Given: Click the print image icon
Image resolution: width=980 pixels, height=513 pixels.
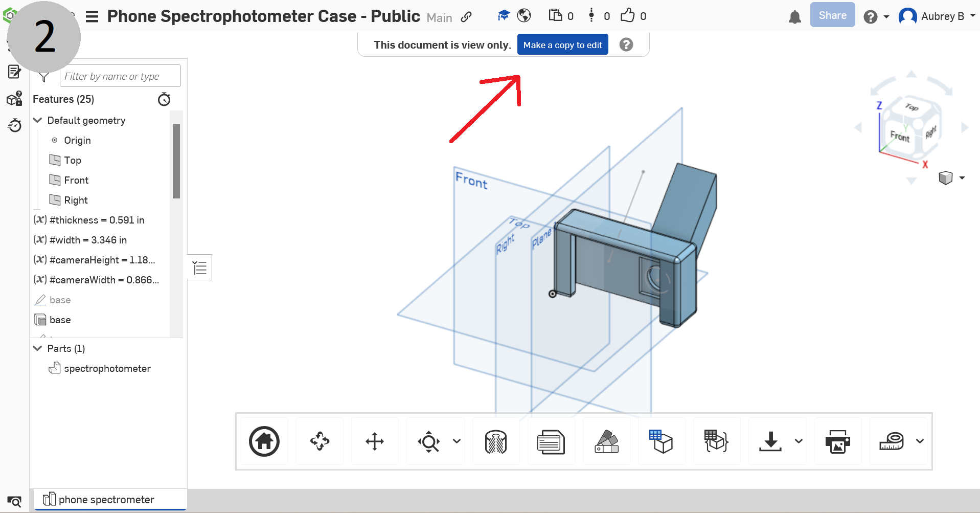Looking at the screenshot, I should tap(837, 441).
